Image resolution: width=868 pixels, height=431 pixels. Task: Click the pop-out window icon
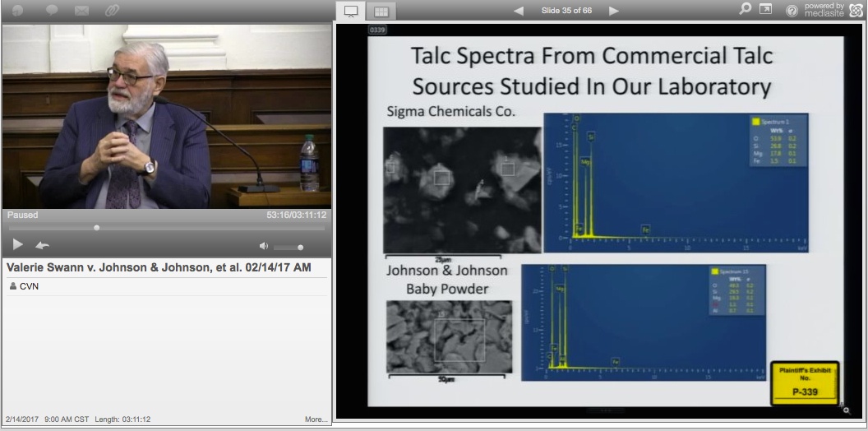tap(766, 10)
